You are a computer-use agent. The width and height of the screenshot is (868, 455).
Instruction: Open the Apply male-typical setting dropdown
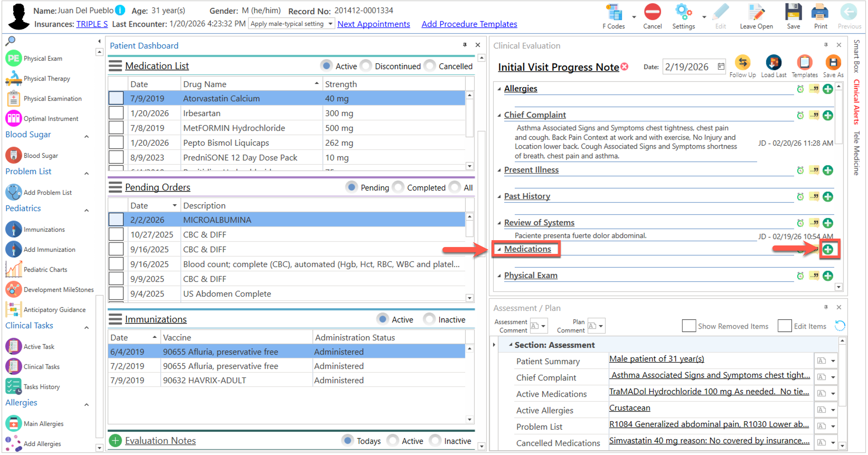click(x=330, y=24)
